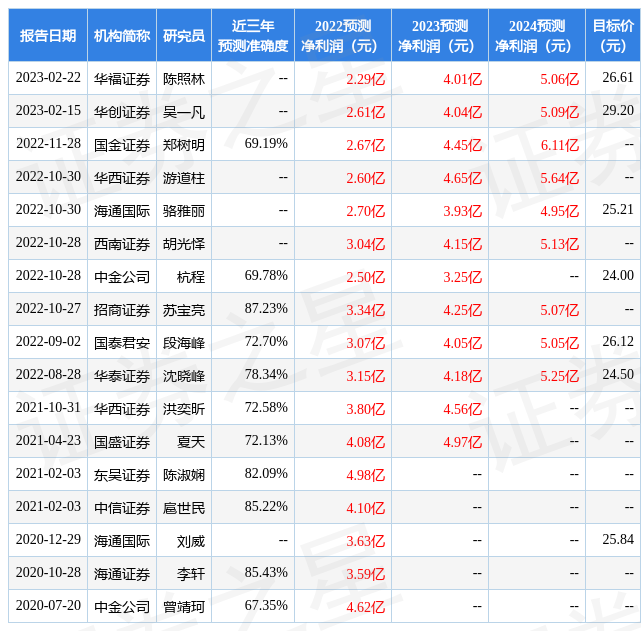The width and height of the screenshot is (641, 631).
Task: Click the 3.80亿 profit value
Action: point(365,409)
